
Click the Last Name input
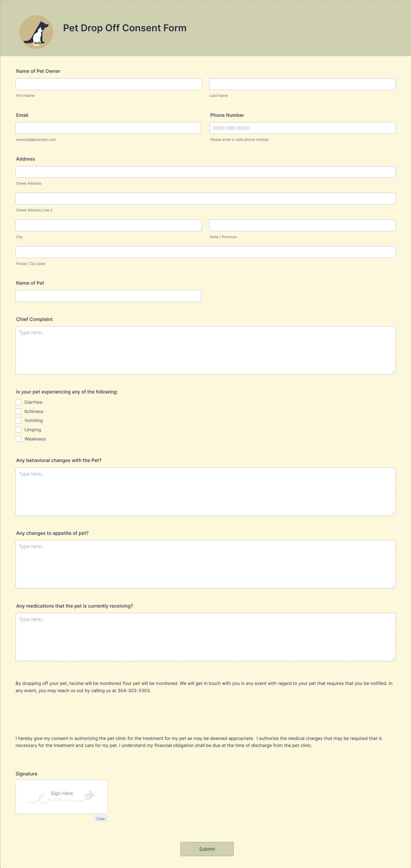302,84
